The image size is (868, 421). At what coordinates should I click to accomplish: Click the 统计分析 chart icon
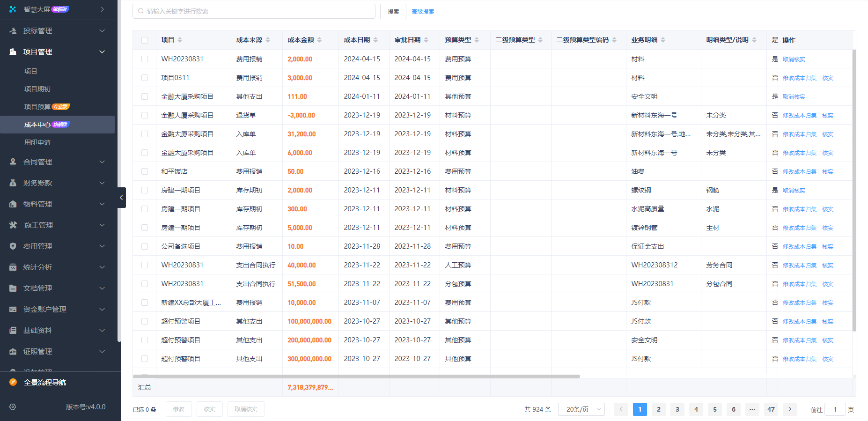click(13, 267)
